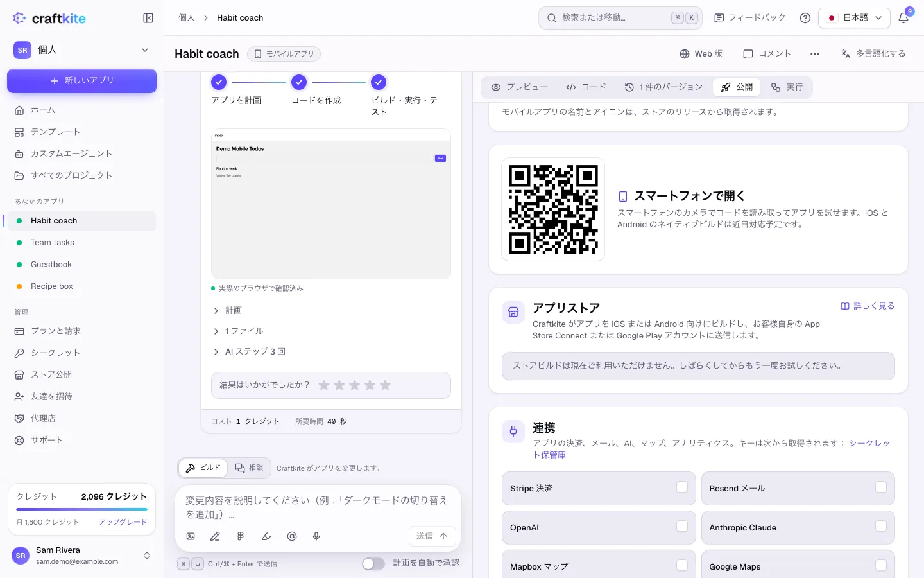Enable the Resend メール checkbox
Image resolution: width=924 pixels, height=578 pixels.
click(881, 487)
